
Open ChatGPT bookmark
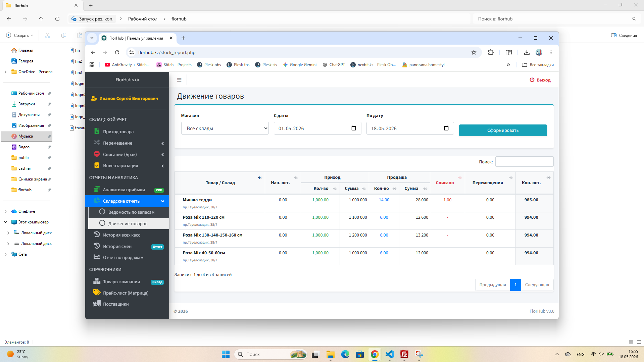tap(334, 65)
